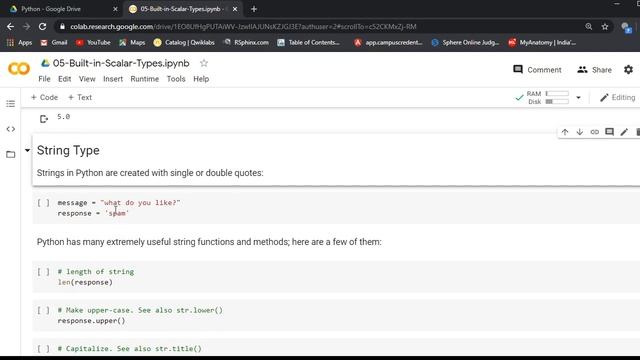Image resolution: width=640 pixels, height=360 pixels.
Task: Add a new Code cell
Action: pyautogui.click(x=44, y=97)
